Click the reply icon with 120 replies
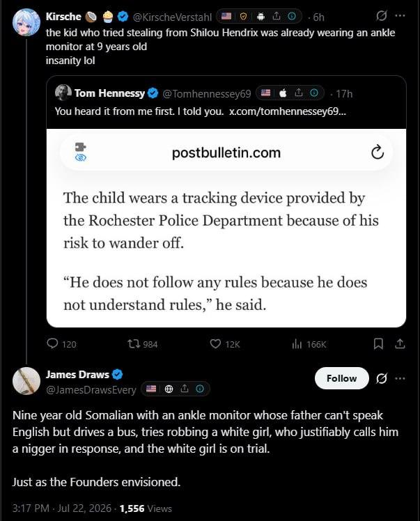Screen dimensions: 420x521 pos(52,343)
